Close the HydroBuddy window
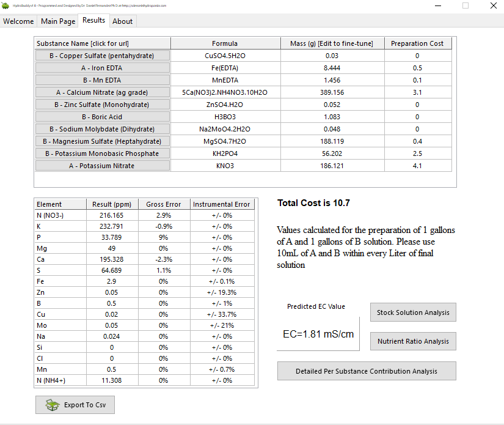 coord(494,6)
